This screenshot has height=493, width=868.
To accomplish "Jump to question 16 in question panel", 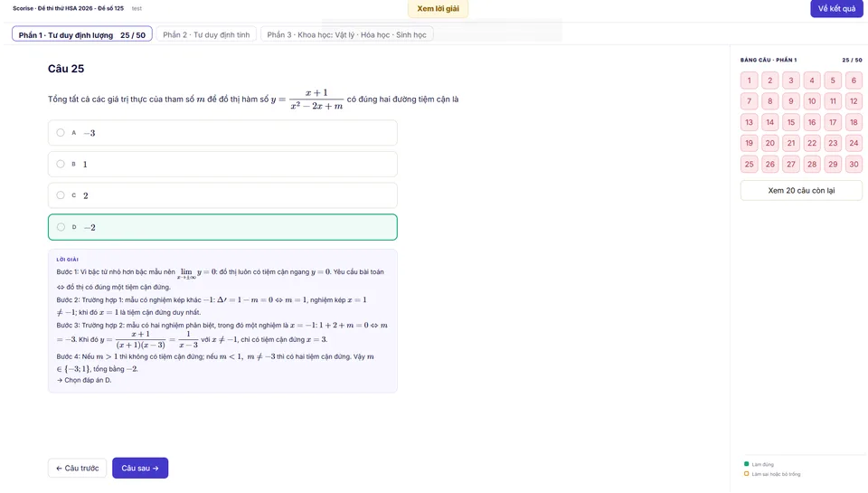I will [812, 122].
